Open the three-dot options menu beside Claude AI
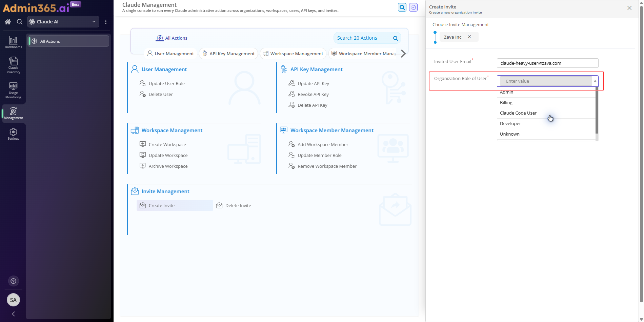Screen dimensions: 644x322 pos(106,22)
